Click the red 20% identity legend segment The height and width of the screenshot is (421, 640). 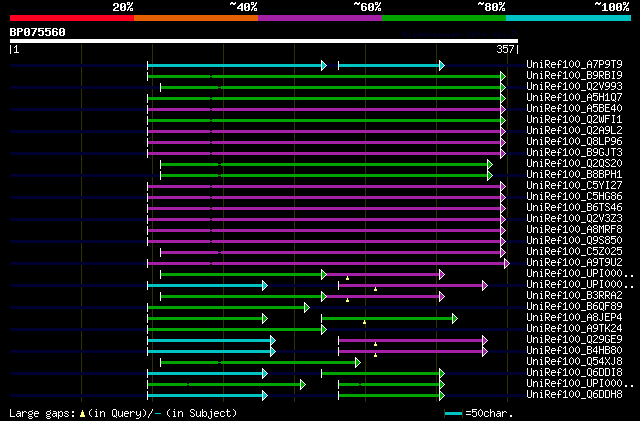pyautogui.click(x=72, y=18)
